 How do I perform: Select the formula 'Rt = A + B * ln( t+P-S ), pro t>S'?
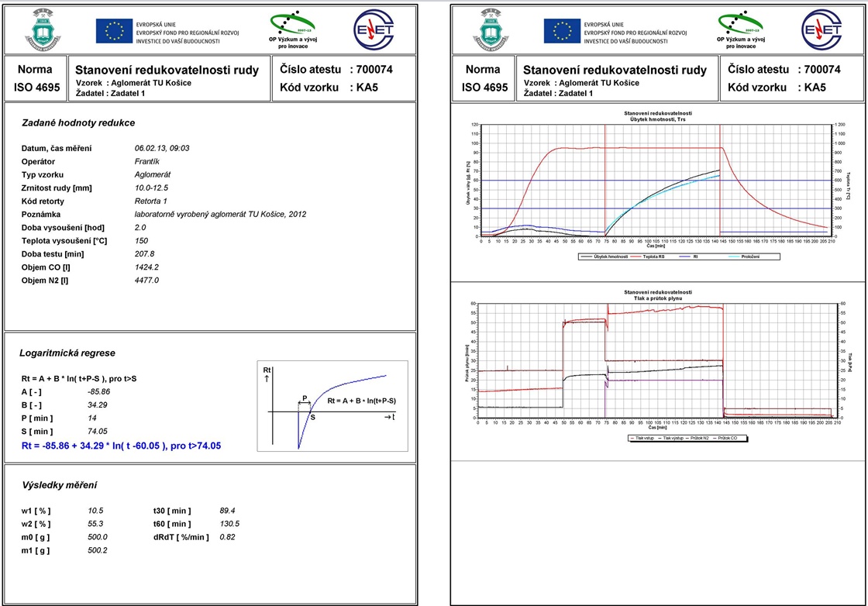tap(79, 379)
